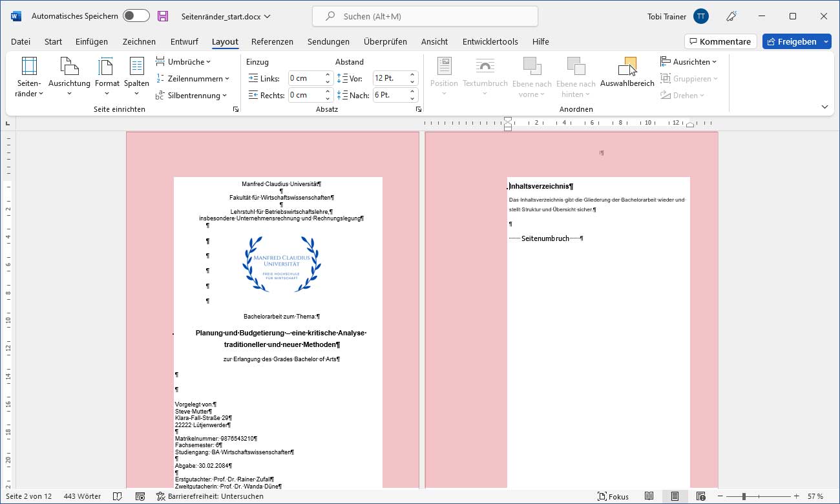Expand the Umbrüche breaks dropdown
The width and height of the screenshot is (840, 504).
(x=184, y=62)
